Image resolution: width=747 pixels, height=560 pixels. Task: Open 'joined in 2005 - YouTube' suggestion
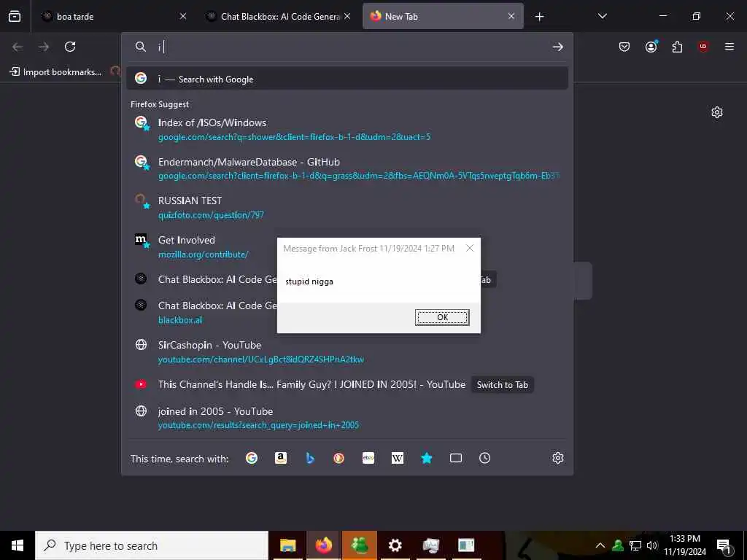coord(347,418)
